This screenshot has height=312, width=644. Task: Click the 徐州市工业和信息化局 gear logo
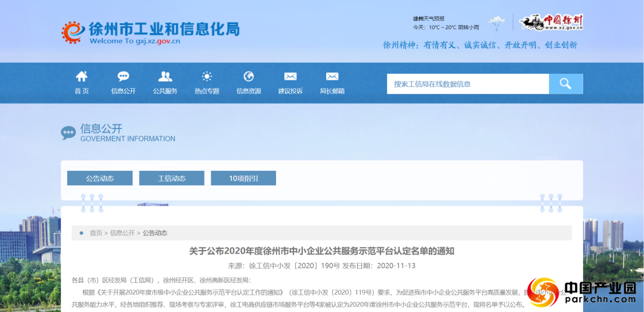[x=72, y=32]
